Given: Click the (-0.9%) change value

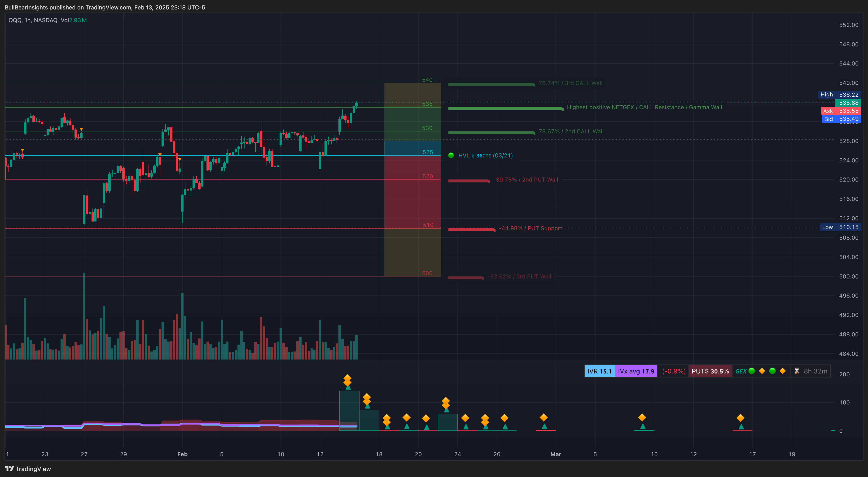Looking at the screenshot, I should (x=674, y=371).
